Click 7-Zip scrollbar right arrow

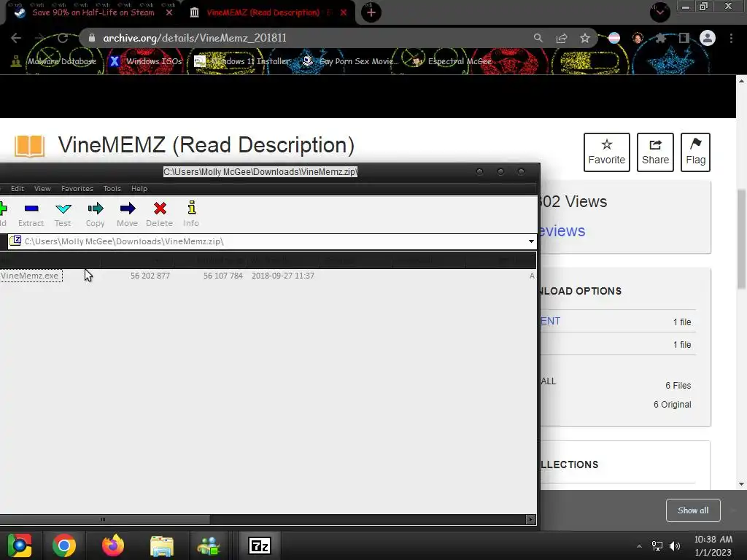[x=530, y=519]
